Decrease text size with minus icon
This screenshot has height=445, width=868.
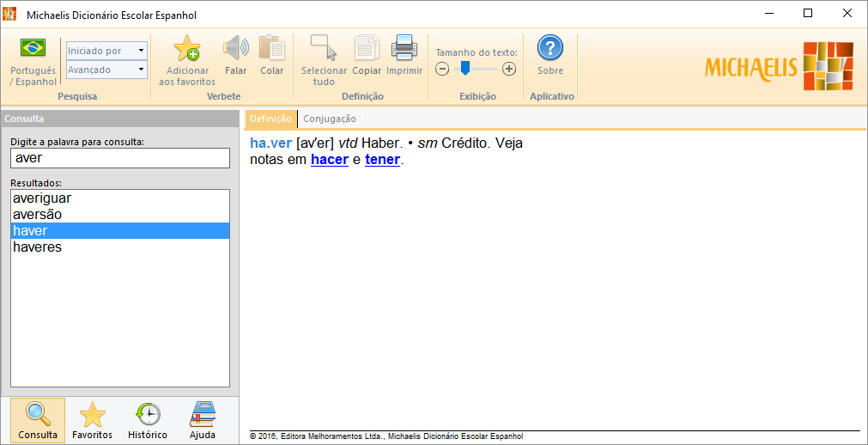[x=442, y=69]
